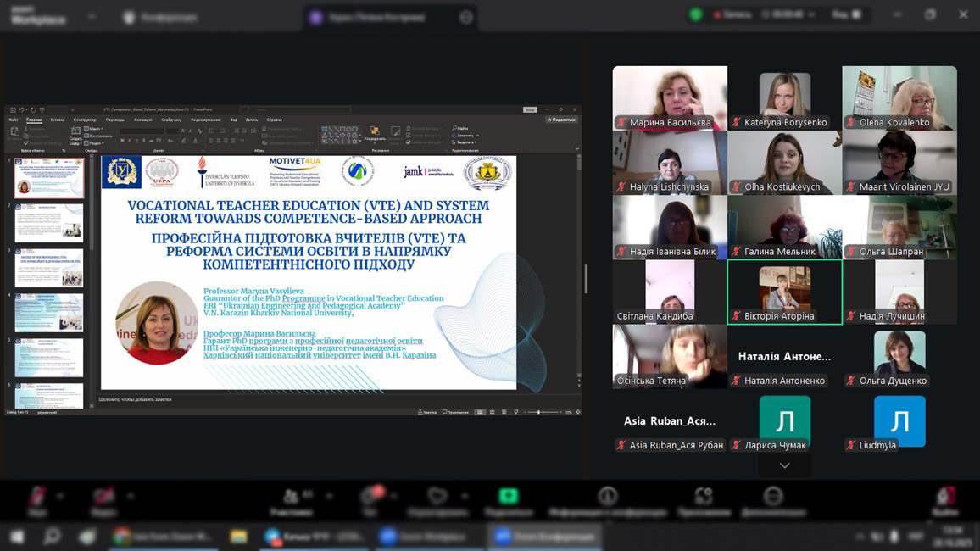
Task: Click the Apps icon in Zoom toolbar
Action: coord(704,497)
